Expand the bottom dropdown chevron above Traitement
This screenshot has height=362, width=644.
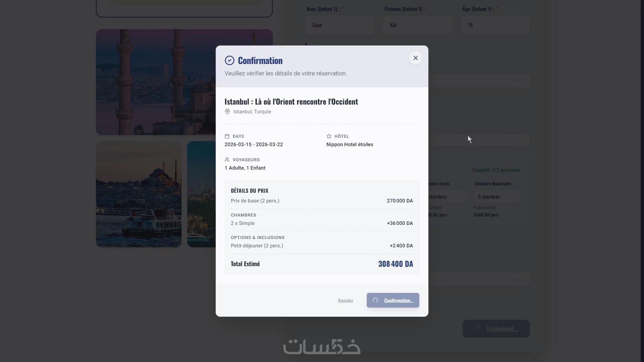pos(519,279)
